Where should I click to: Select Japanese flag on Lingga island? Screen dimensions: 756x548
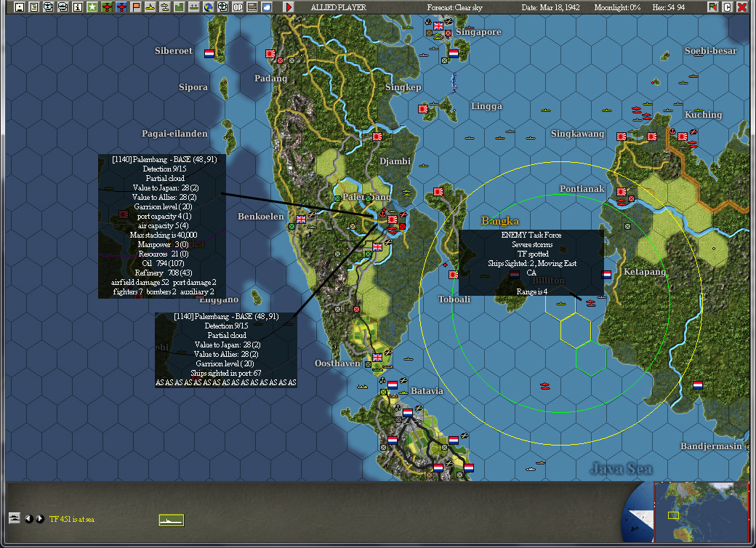(423, 109)
